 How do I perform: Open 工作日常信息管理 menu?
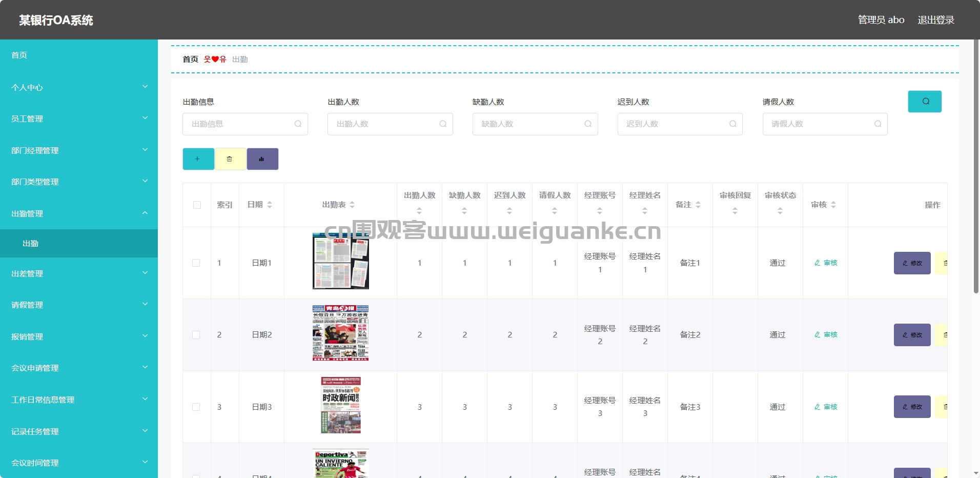pos(79,400)
